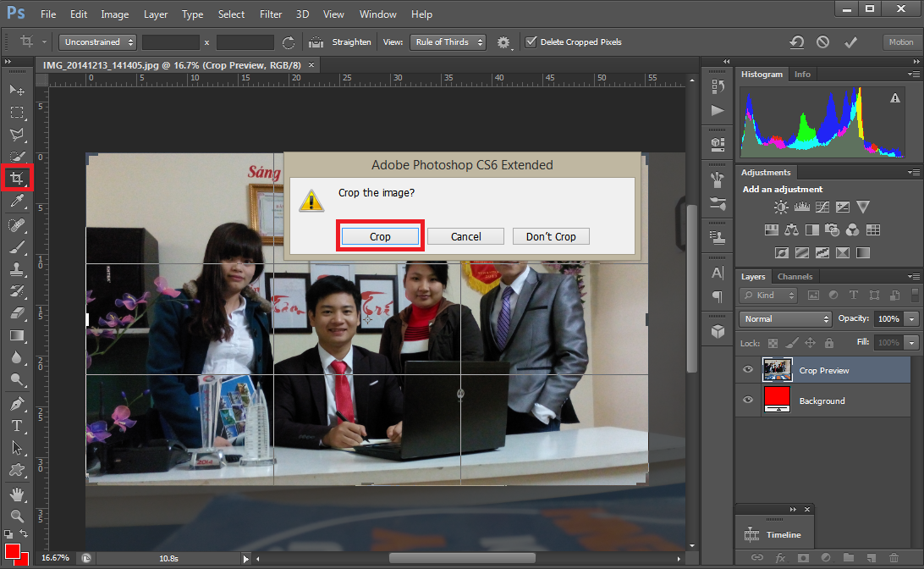Click the red foreground color swatch
This screenshot has height=569, width=924.
click(13, 553)
